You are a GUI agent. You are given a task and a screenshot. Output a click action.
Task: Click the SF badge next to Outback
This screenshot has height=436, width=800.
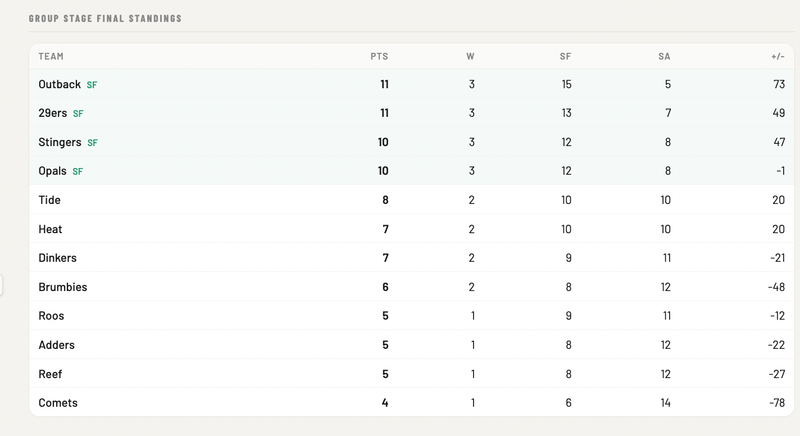coord(92,85)
